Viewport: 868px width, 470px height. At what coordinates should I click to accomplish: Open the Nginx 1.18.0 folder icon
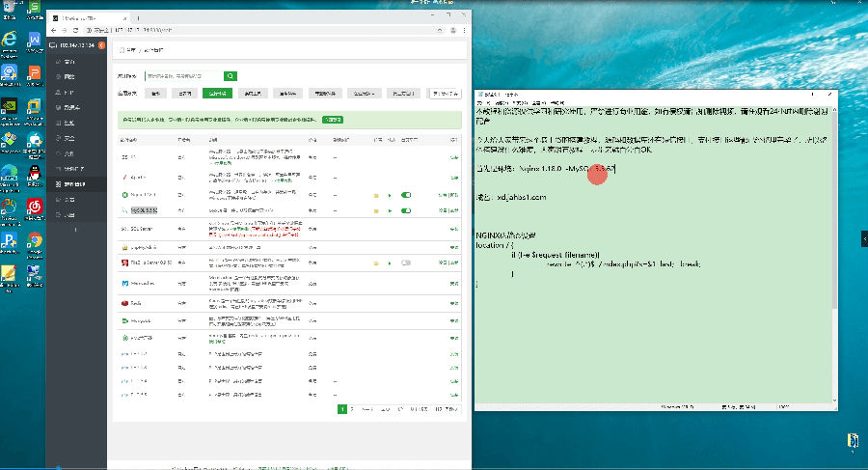[376, 195]
